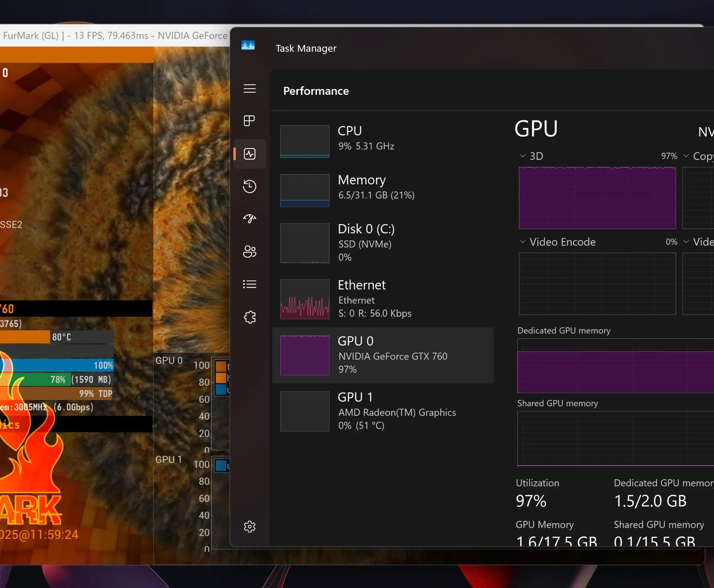Image resolution: width=714 pixels, height=588 pixels.
Task: Open Task Manager settings gear icon
Action: (250, 526)
